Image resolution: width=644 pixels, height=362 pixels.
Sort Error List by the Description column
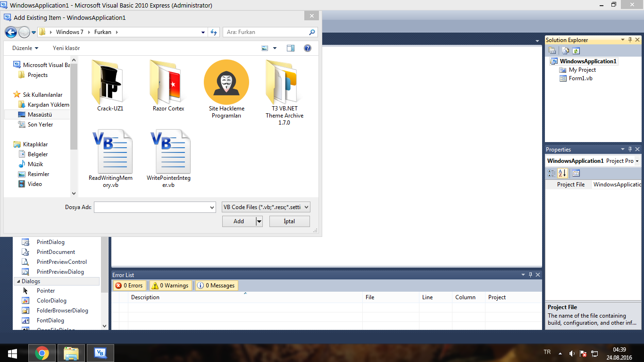[x=245, y=297]
